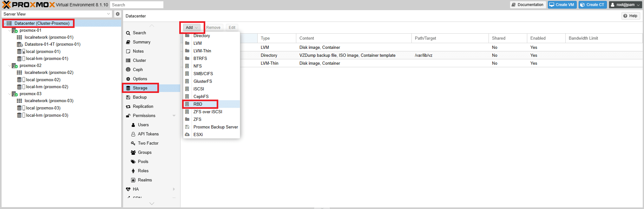Click the Add storage dropdown button
This screenshot has width=644, height=209.
tap(192, 28)
